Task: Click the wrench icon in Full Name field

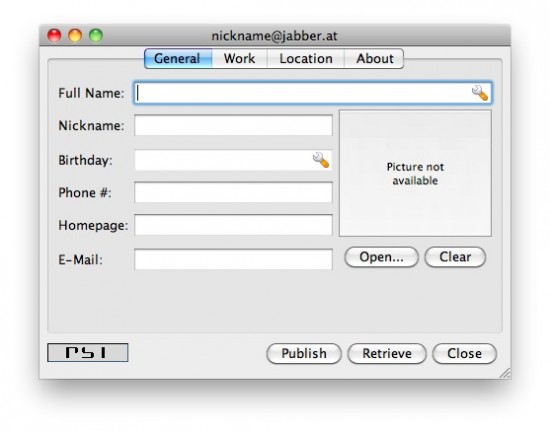Action: (x=479, y=93)
